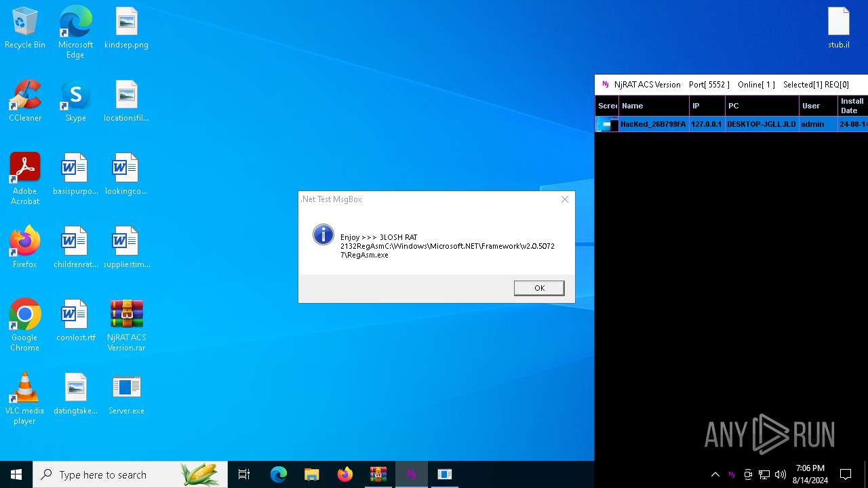Viewport: 868px width, 488px height.
Task: Select the kindsep.png file icon
Action: click(x=126, y=28)
